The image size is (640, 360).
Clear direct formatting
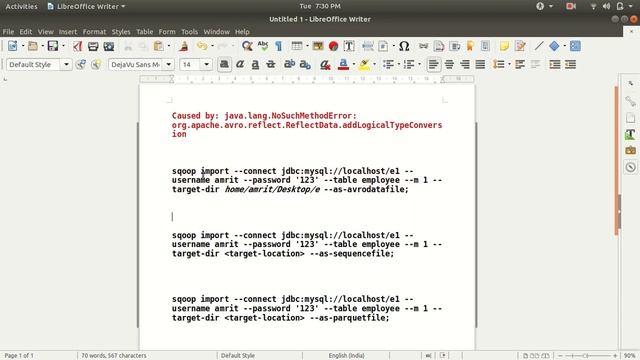coord(325,64)
